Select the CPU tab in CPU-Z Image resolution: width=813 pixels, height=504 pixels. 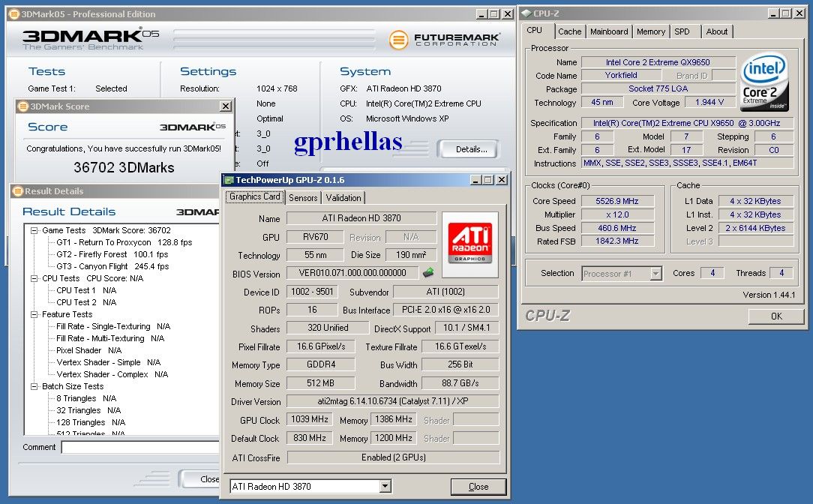point(535,30)
